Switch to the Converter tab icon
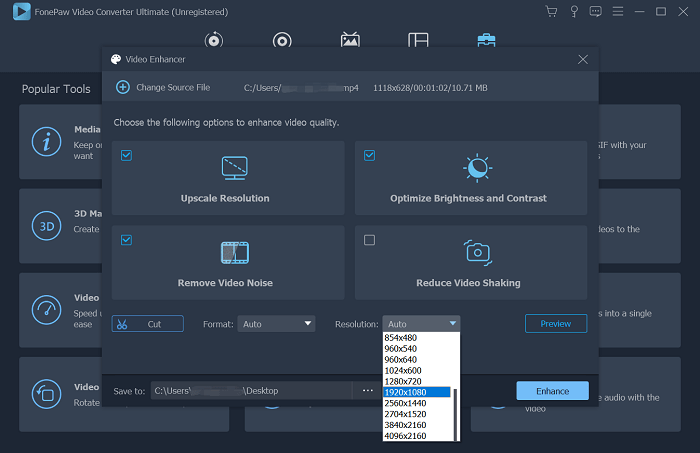The height and width of the screenshot is (453, 700). pos(214,40)
